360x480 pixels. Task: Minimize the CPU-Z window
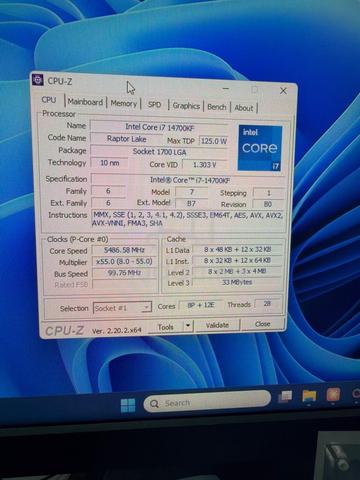tap(226, 89)
